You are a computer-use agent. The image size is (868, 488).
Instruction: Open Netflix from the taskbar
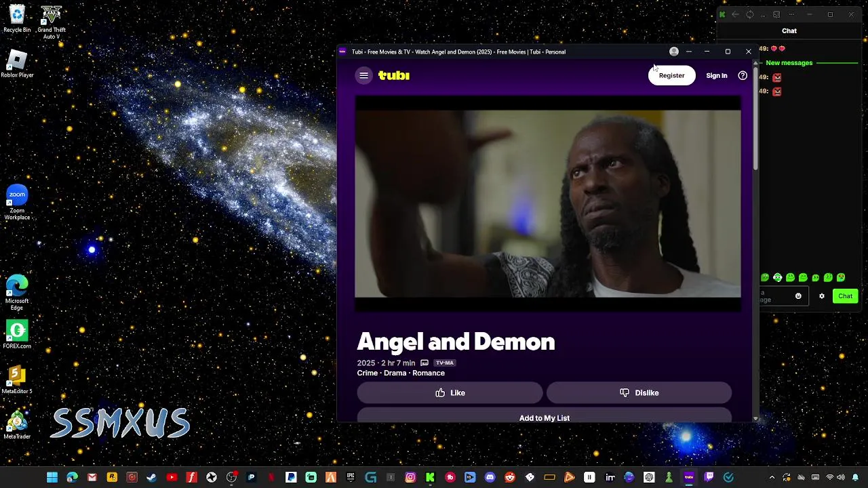tap(271, 478)
